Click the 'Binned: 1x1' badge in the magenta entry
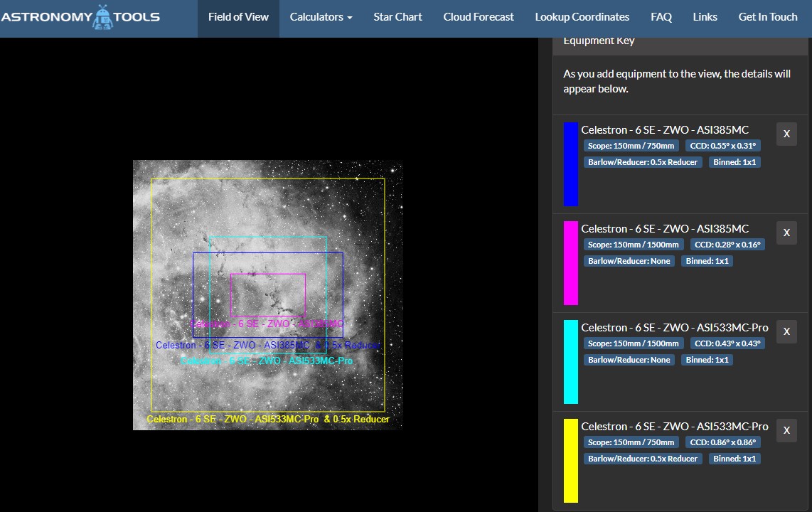 [707, 261]
